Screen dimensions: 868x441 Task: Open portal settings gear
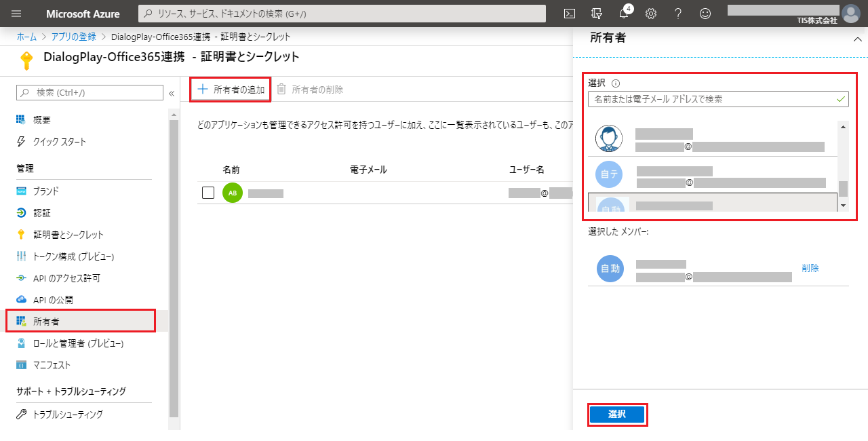651,14
